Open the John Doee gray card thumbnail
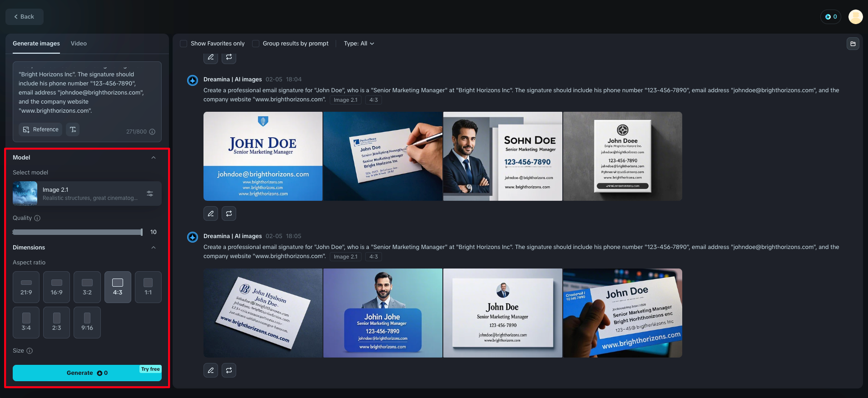This screenshot has height=398, width=868. pyautogui.click(x=623, y=156)
